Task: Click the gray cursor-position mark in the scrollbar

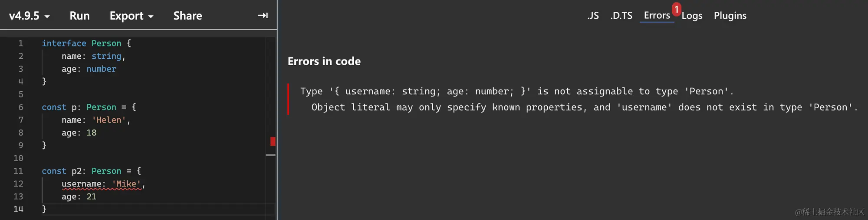Action: point(270,155)
